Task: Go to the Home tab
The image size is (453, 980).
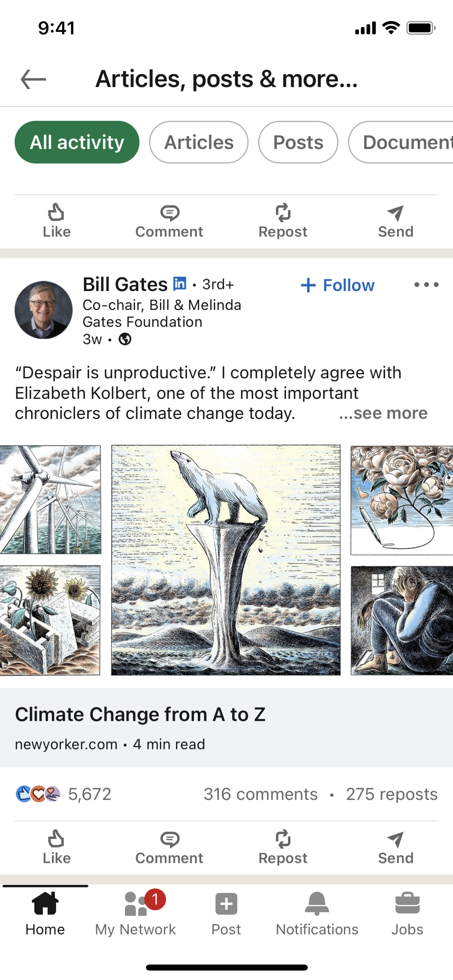Action: click(45, 913)
